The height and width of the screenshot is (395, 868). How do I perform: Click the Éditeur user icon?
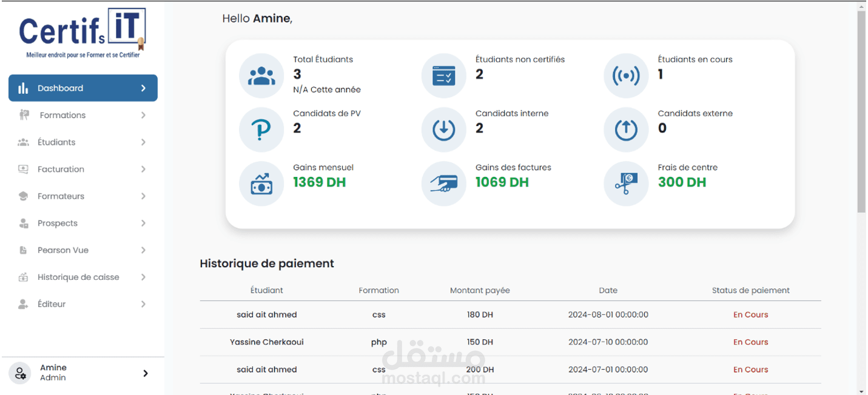23,304
